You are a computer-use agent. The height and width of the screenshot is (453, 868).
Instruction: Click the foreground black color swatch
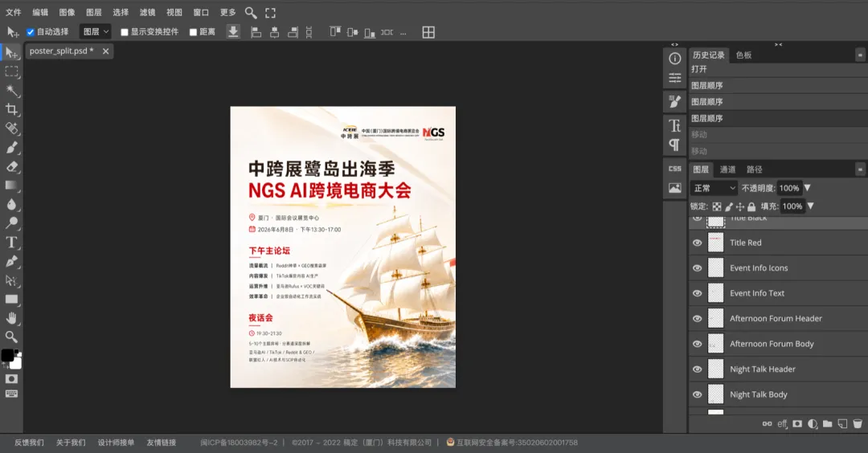pyautogui.click(x=7, y=355)
